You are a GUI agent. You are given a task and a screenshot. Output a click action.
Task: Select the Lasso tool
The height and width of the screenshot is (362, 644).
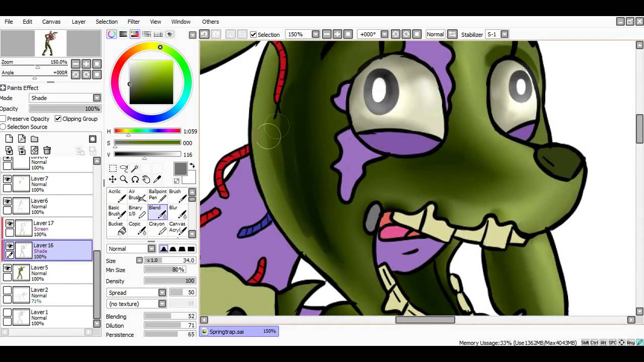(124, 168)
